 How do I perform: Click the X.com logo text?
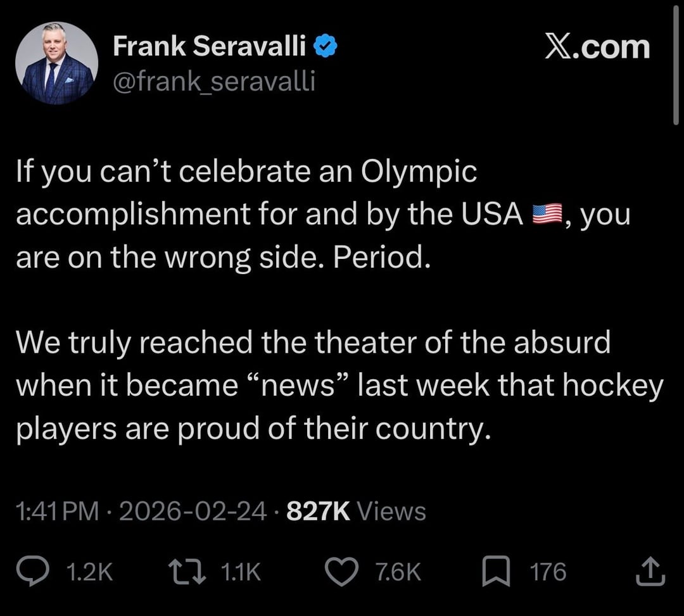[597, 48]
